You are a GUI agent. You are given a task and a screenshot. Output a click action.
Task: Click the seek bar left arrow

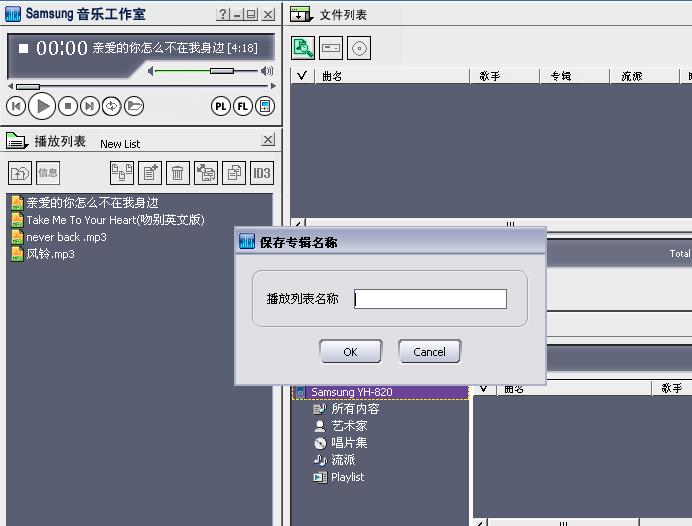[11, 86]
